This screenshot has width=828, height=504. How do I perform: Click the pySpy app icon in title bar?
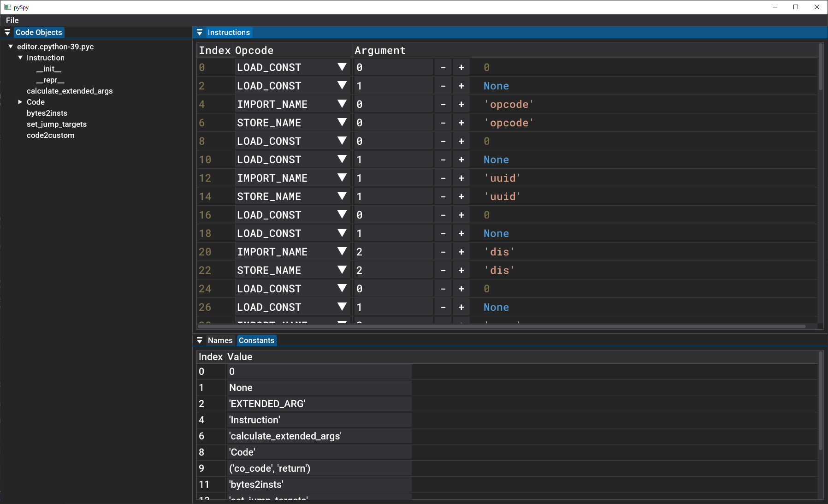point(7,7)
